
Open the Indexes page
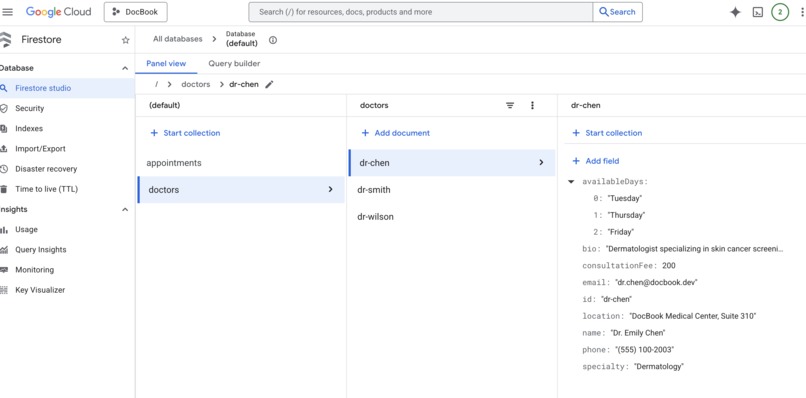(x=29, y=129)
